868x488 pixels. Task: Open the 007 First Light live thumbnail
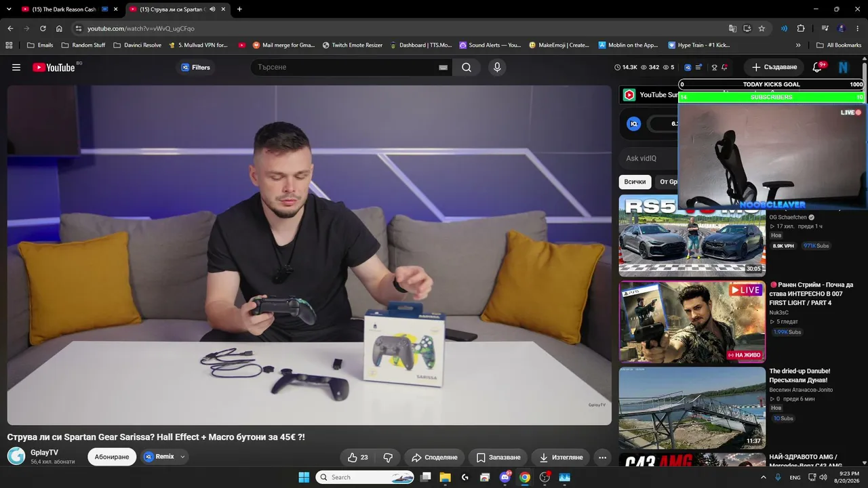(692, 322)
